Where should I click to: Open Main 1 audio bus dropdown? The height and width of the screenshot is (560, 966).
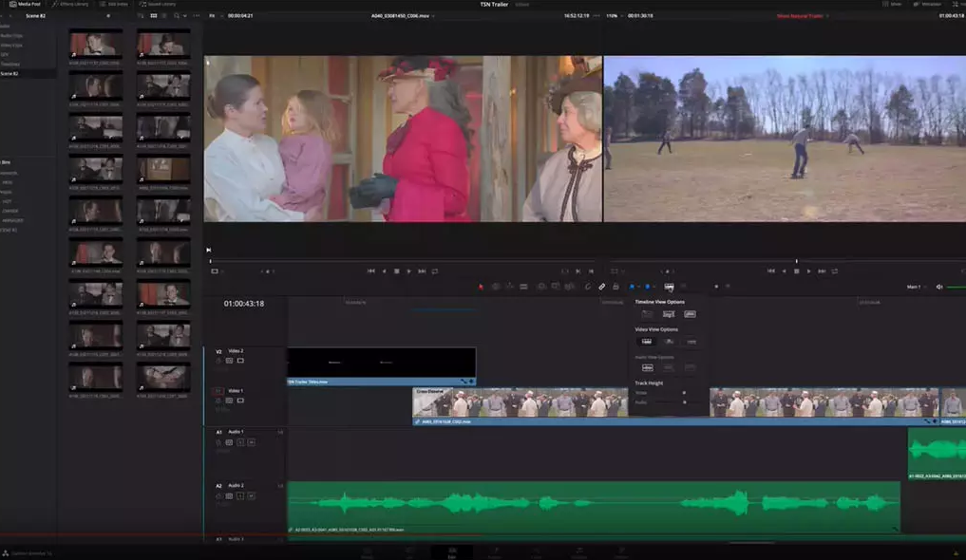pos(916,287)
